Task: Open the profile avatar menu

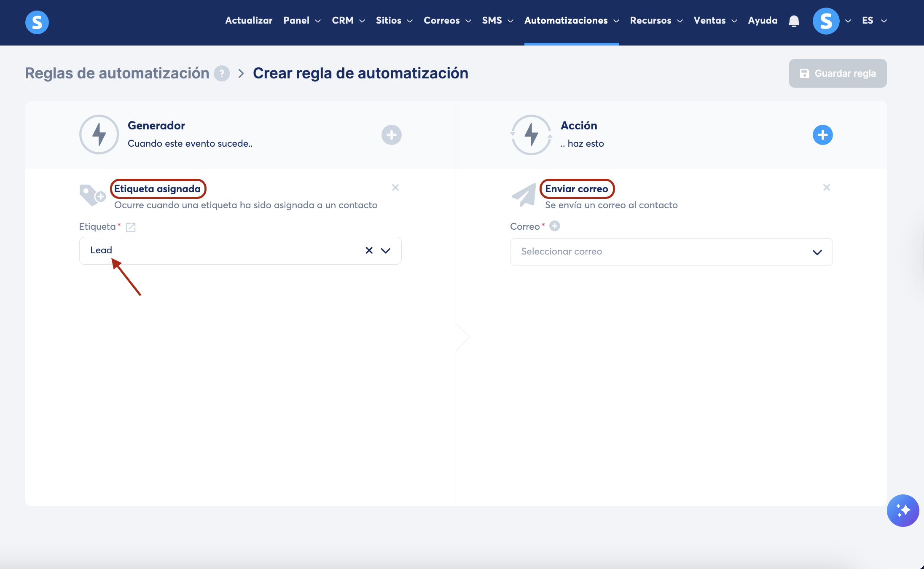Action: pyautogui.click(x=826, y=21)
